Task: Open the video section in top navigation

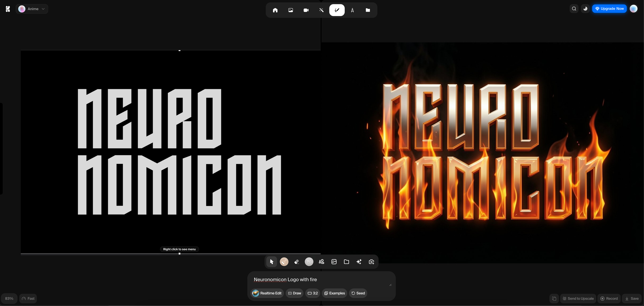Action: [306, 10]
